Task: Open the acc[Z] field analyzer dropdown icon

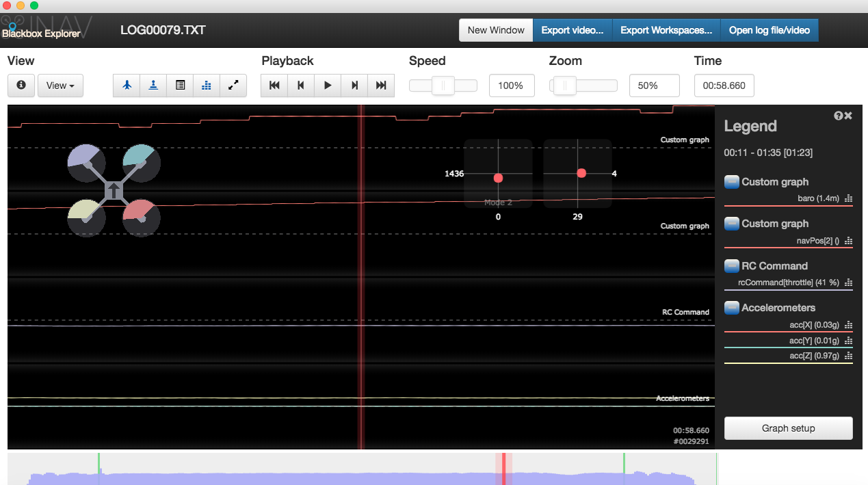Action: point(848,356)
